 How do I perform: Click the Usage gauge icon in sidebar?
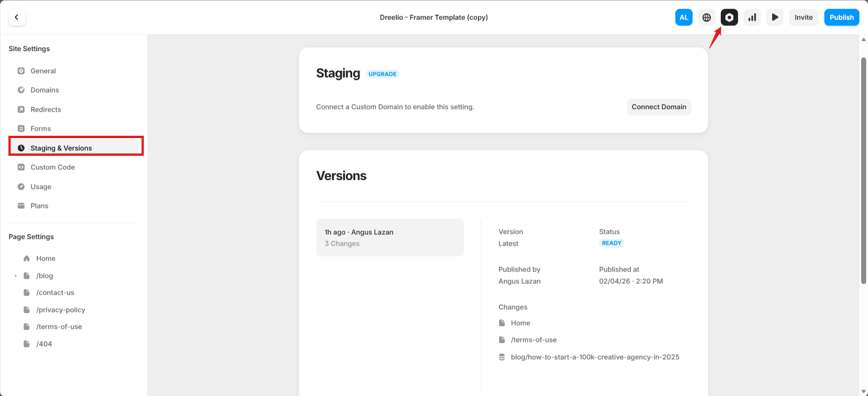(21, 187)
